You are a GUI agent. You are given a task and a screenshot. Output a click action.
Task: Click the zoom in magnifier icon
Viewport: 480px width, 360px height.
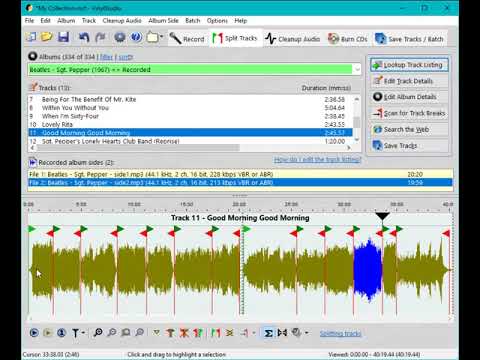click(x=98, y=332)
